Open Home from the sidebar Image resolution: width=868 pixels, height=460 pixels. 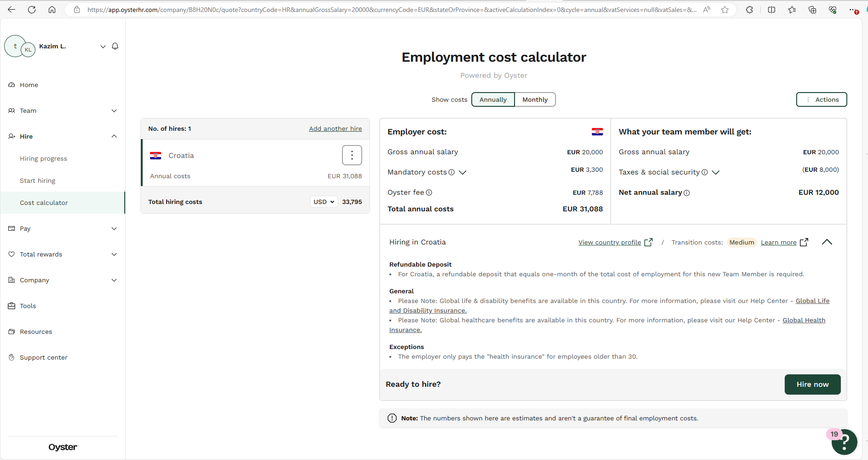[29, 85]
